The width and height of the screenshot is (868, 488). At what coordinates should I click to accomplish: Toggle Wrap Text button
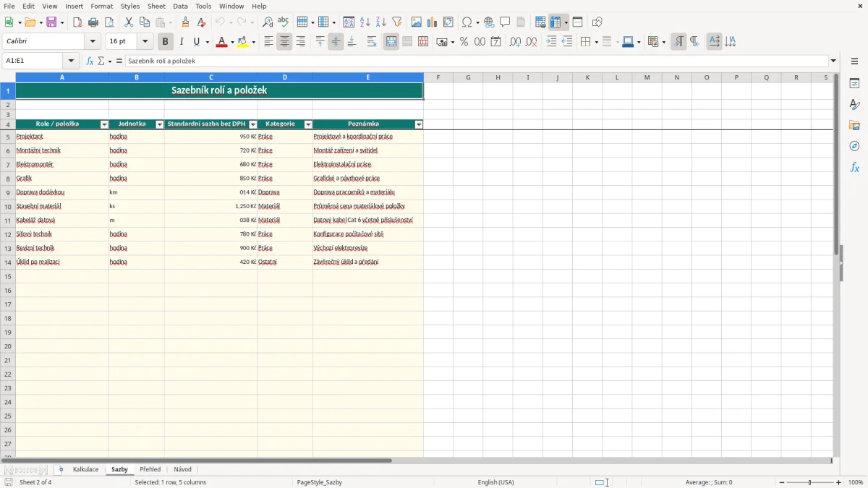tap(372, 42)
